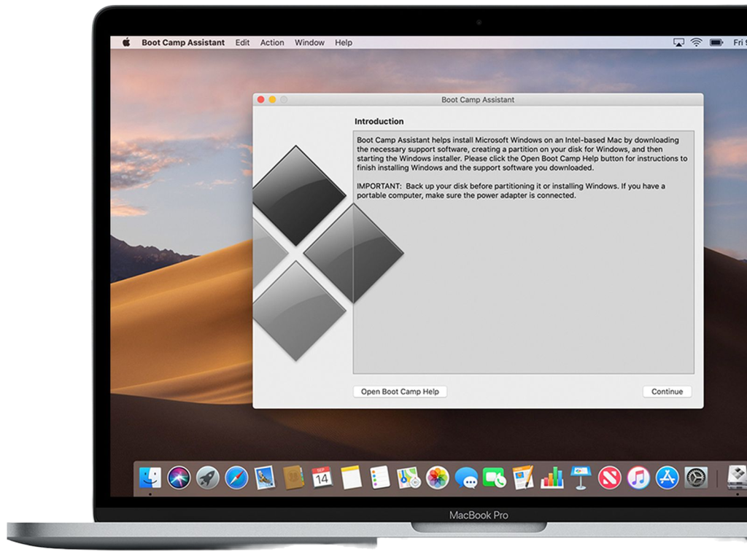Click the AirPlay display icon in menu bar
The image size is (747, 560).
[679, 42]
